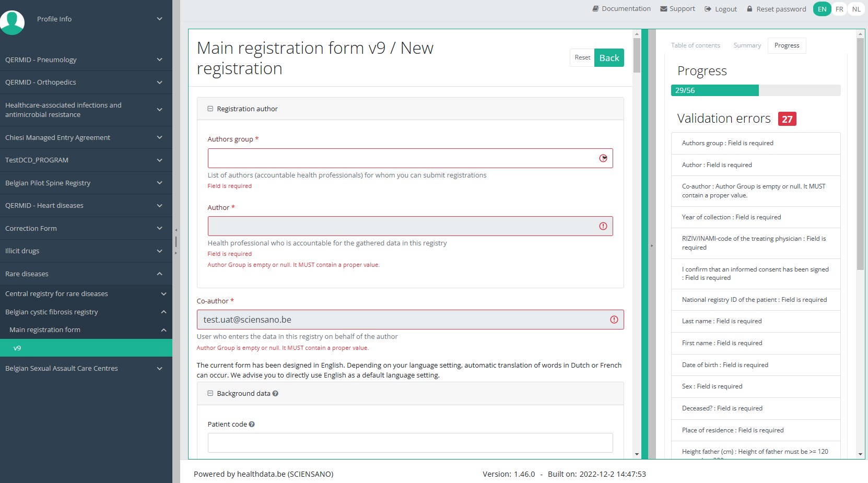Open the Summary tab

[747, 45]
